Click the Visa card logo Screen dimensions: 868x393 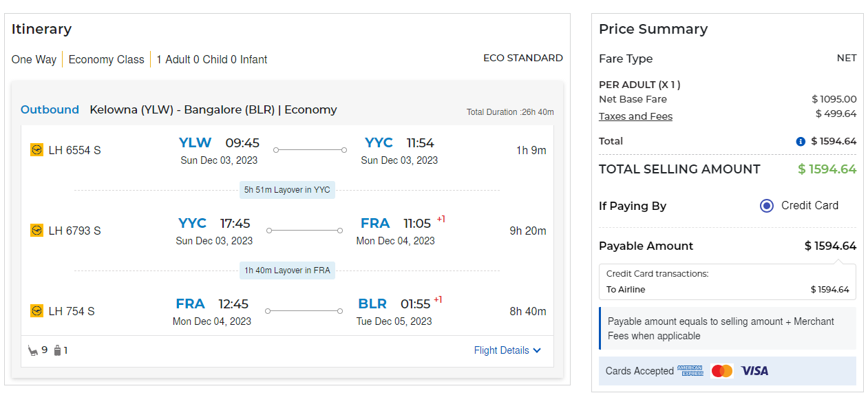(x=754, y=371)
